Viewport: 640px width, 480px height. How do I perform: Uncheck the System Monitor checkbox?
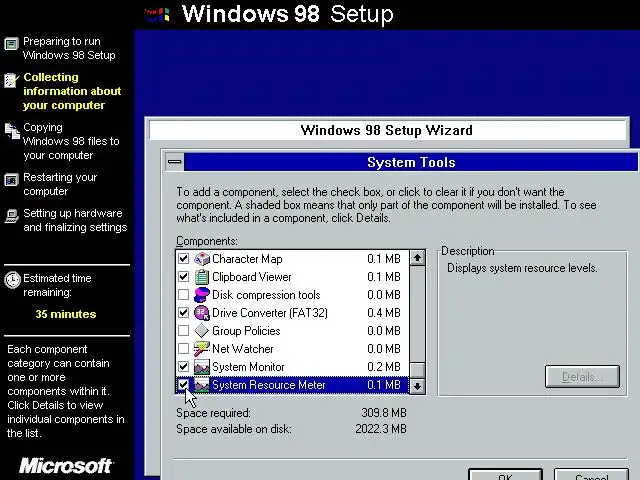point(184,367)
